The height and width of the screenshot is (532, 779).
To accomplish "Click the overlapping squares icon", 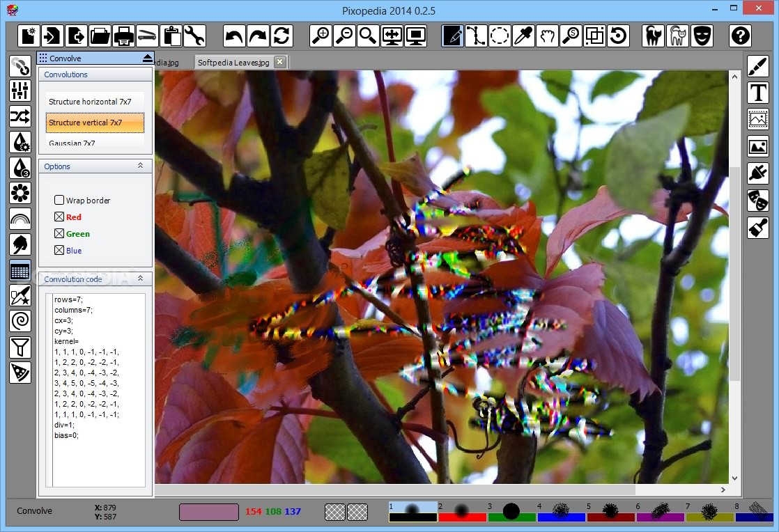I will coord(594,36).
